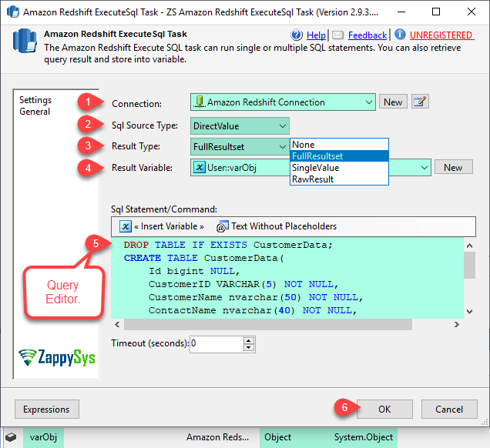The height and width of the screenshot is (448, 490).
Task: Open the Result Variable dropdown arrow
Action: 424,168
